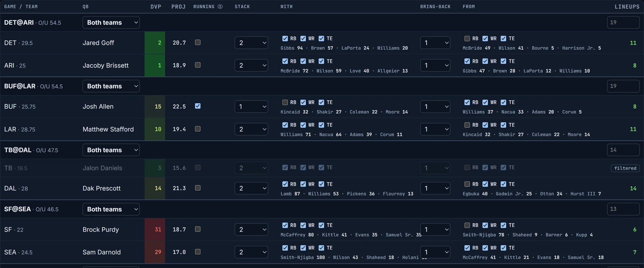The image size is (644, 268).
Task: Open bring-back dropdown for Matthew Stafford
Action: [x=435, y=129]
